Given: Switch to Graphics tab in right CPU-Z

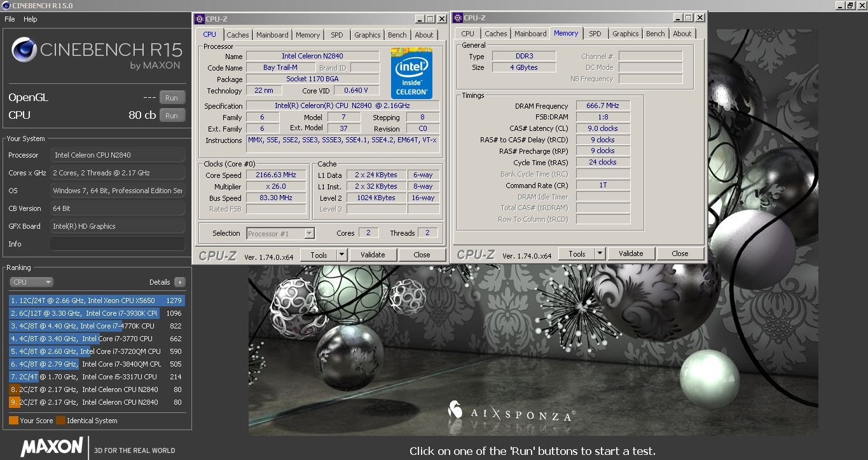Looking at the screenshot, I should [626, 34].
